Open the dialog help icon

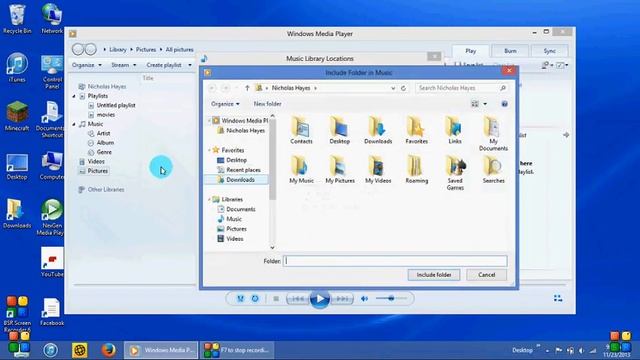pyautogui.click(x=504, y=104)
